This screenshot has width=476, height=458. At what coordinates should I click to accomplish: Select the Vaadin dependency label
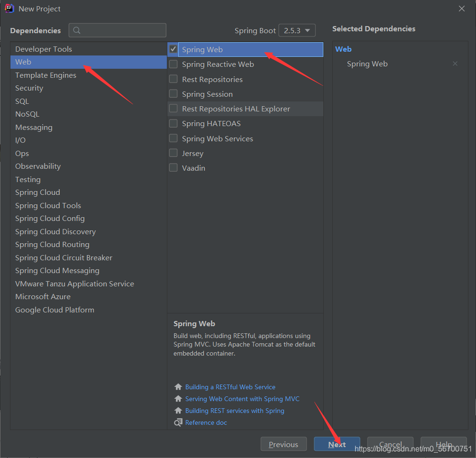[x=193, y=168]
